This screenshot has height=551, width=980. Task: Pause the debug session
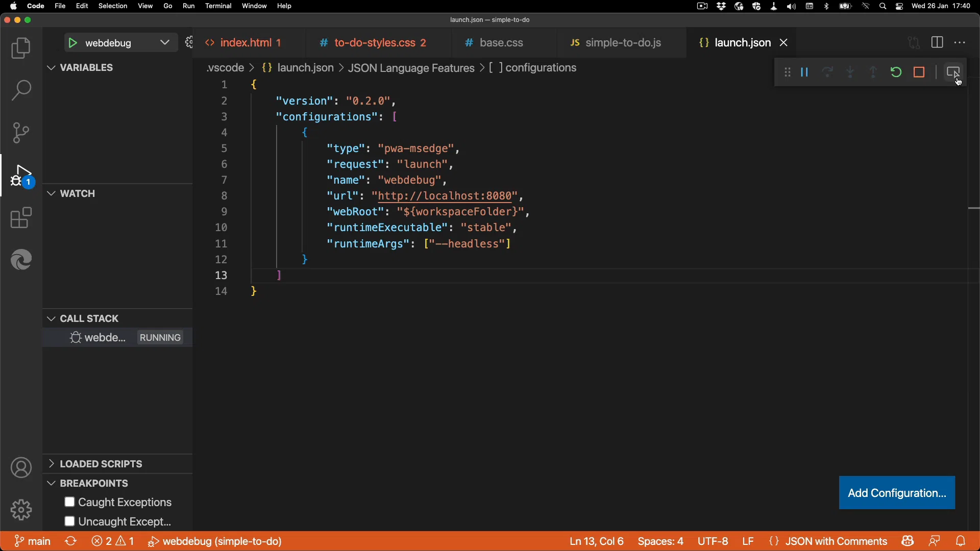[x=805, y=72]
